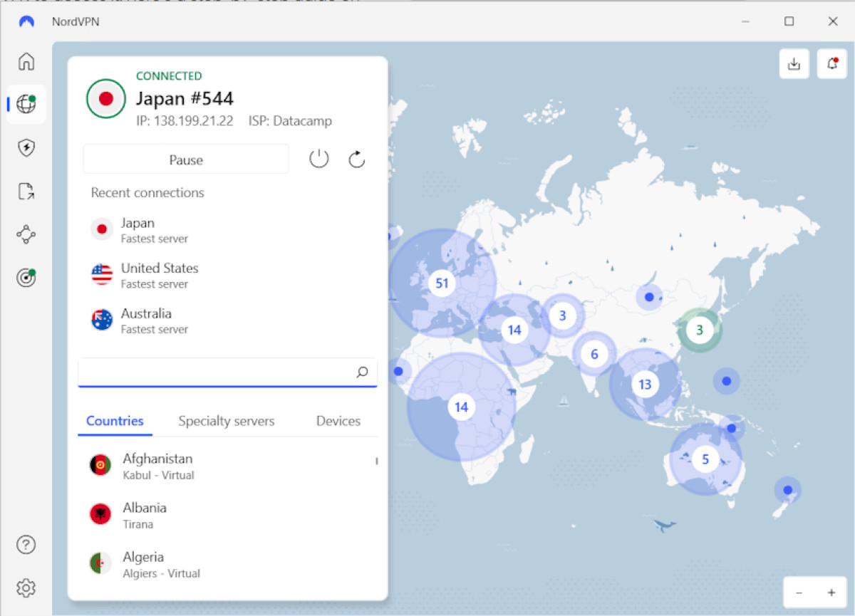Click Algeria flag icon
The width and height of the screenshot is (855, 616).
coord(100,563)
